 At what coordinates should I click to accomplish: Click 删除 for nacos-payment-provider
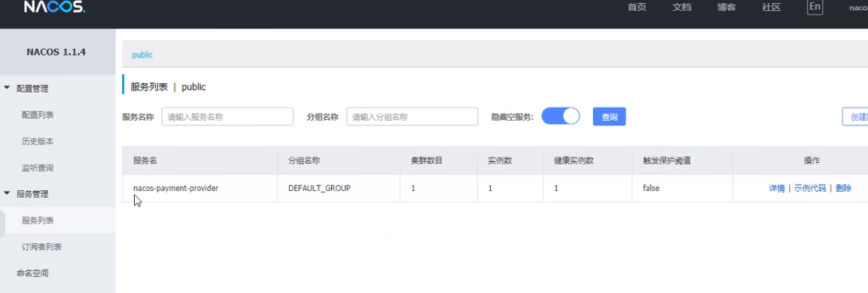pos(843,189)
